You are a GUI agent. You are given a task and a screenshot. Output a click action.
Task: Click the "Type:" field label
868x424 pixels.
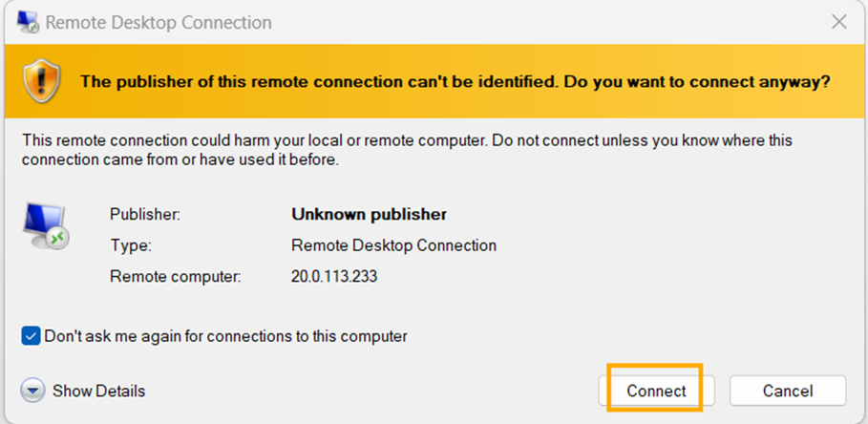[x=131, y=245]
